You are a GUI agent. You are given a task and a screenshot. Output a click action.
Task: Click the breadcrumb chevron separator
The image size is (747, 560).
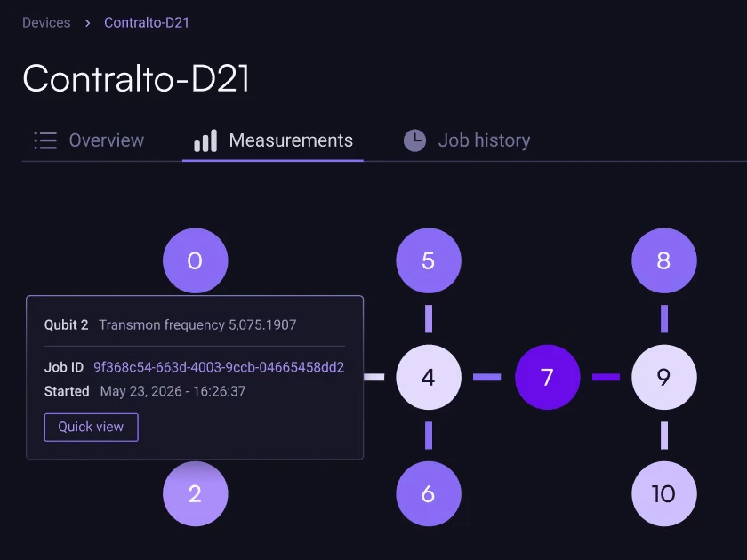(x=87, y=23)
